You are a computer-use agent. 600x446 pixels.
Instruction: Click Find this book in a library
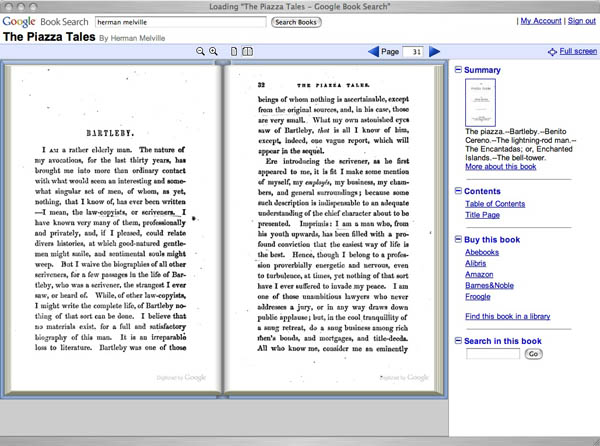coord(508,316)
